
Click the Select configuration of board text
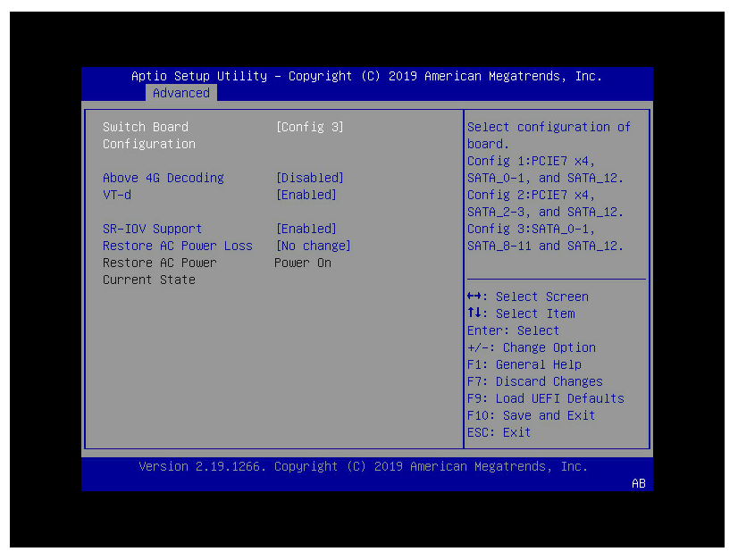pyautogui.click(x=549, y=136)
